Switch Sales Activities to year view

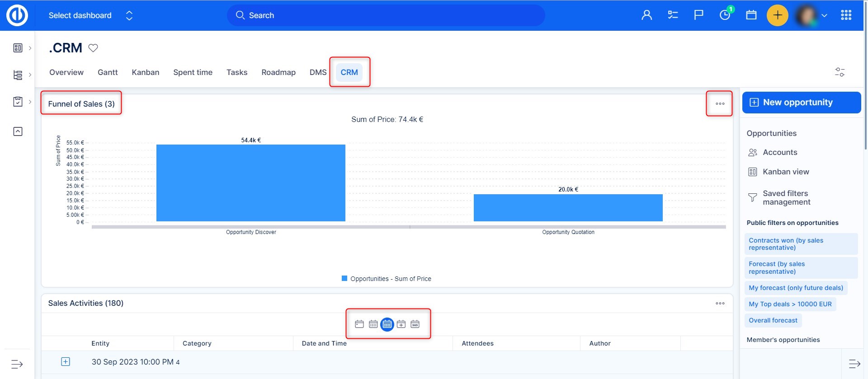pyautogui.click(x=415, y=324)
